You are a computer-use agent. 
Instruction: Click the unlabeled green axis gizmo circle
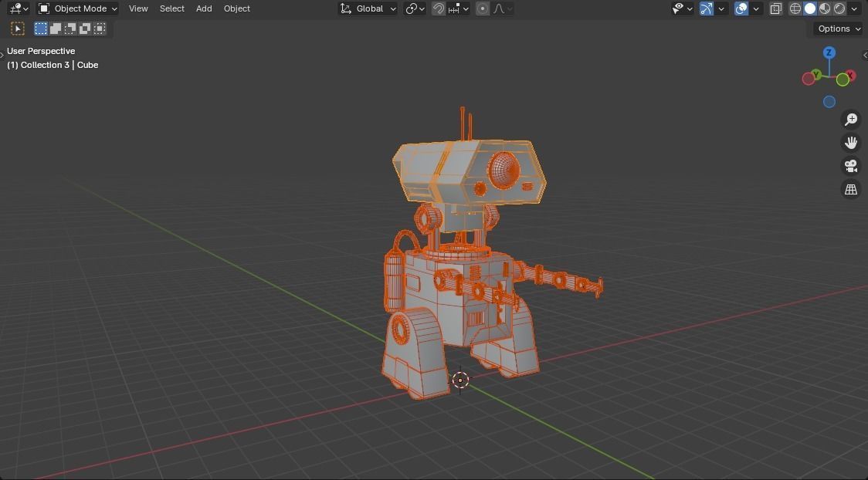pyautogui.click(x=843, y=79)
